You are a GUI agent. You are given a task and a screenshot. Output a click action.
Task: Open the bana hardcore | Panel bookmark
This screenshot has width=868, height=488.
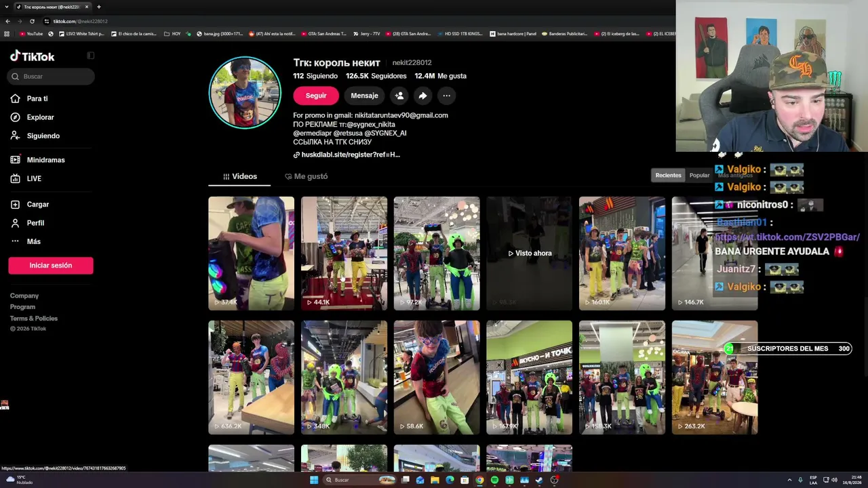tap(513, 34)
